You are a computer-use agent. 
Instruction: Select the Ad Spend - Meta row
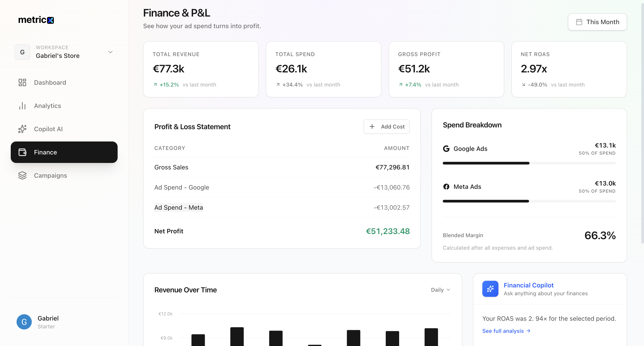(178, 207)
